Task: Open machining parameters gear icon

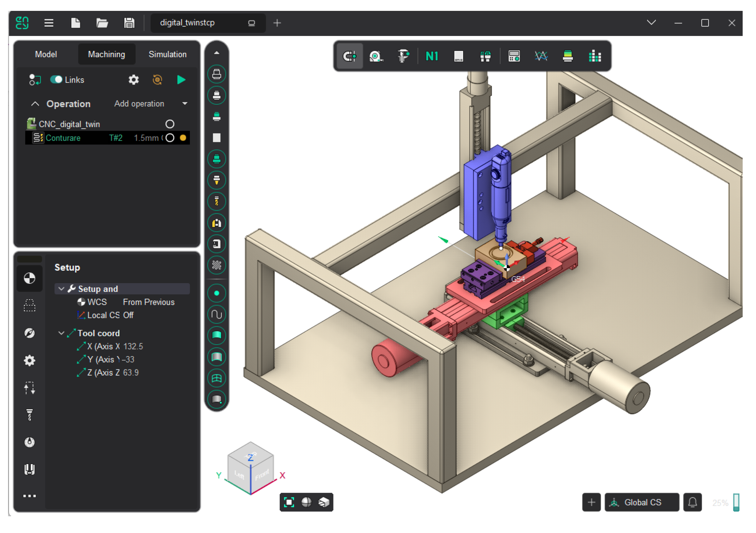Action: coord(133,80)
